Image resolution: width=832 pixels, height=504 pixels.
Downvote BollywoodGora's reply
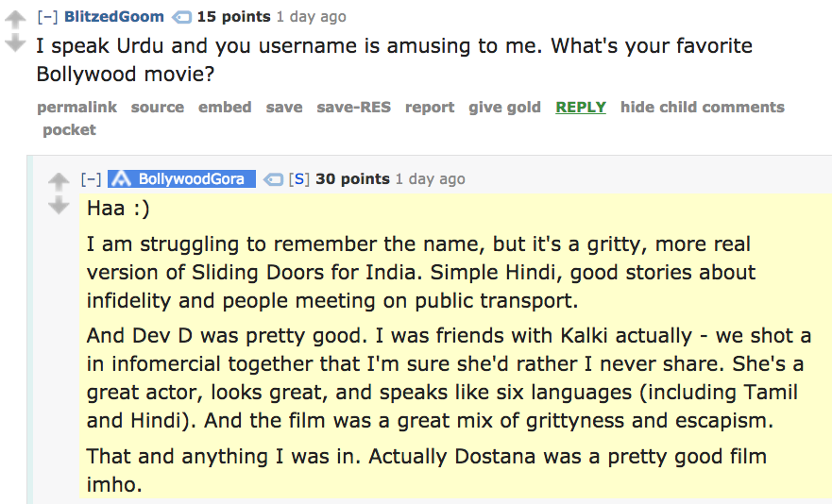pyautogui.click(x=59, y=205)
